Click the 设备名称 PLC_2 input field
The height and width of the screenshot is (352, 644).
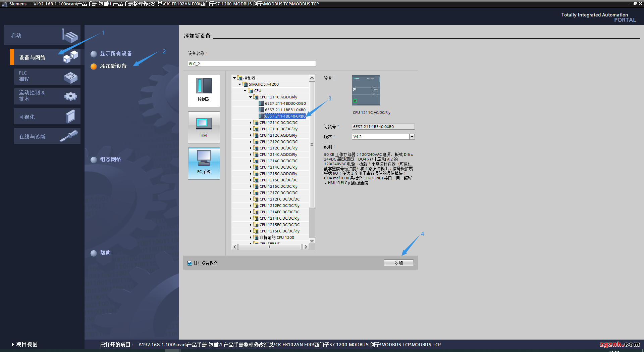click(252, 64)
